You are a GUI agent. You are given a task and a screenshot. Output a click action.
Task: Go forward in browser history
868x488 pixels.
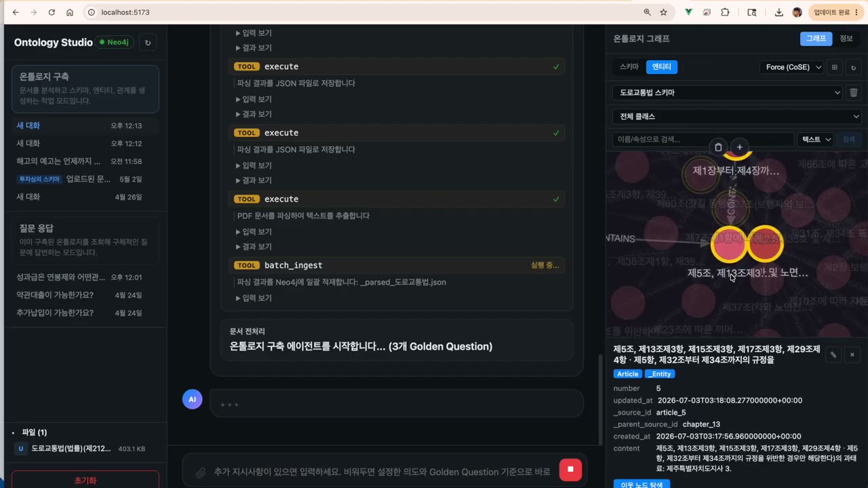point(33,12)
